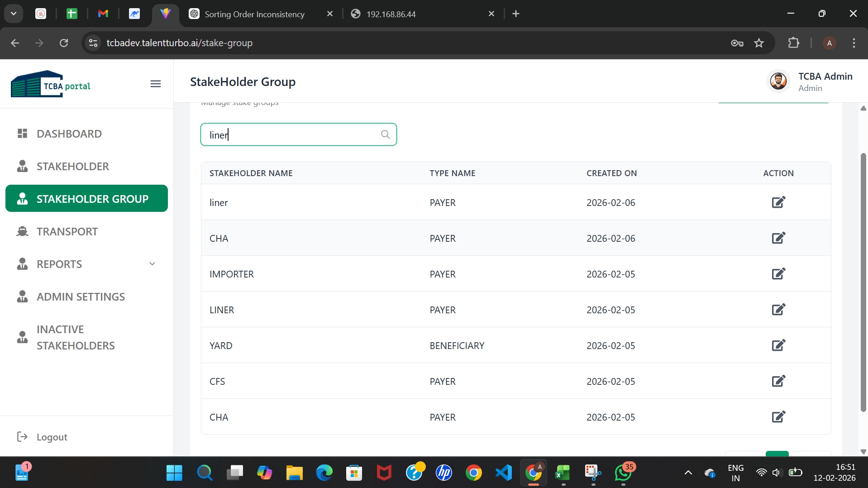Screen dimensions: 868x488
Task: Select Stakeholder Group in the sidebar
Action: (x=86, y=198)
